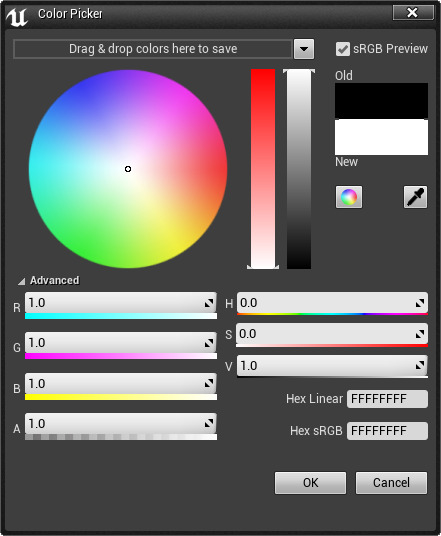
Task: Click the arrow icon in G field
Action: click(209, 343)
